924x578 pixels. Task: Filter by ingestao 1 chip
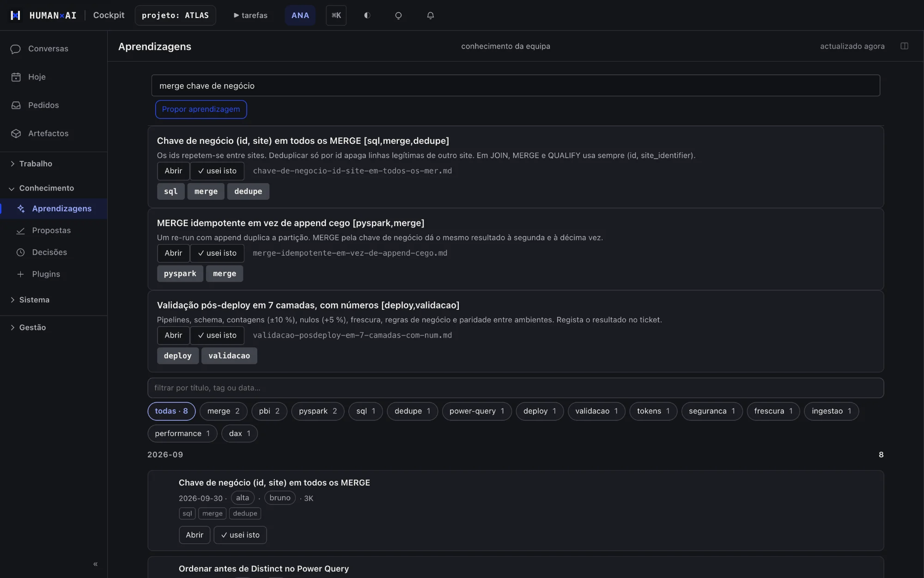(x=832, y=411)
